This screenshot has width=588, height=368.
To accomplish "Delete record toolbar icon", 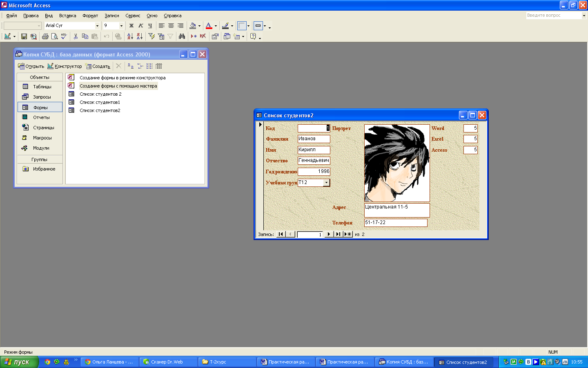I will [203, 36].
